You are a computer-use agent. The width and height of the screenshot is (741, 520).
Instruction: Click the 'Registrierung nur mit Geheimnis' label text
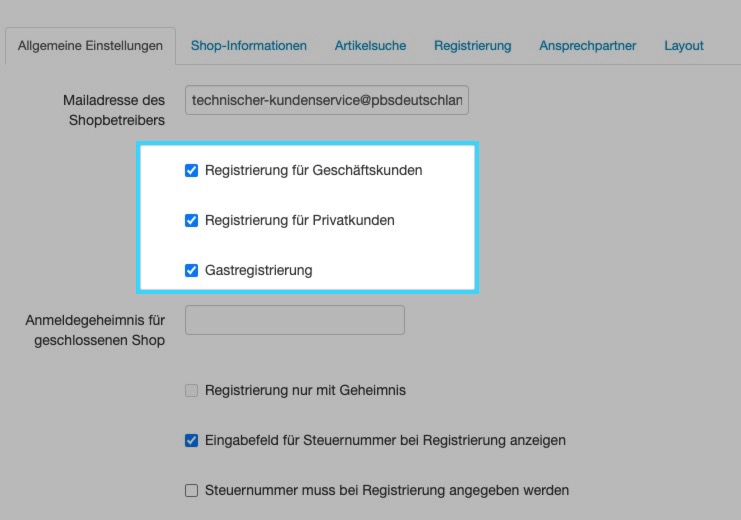tap(305, 390)
